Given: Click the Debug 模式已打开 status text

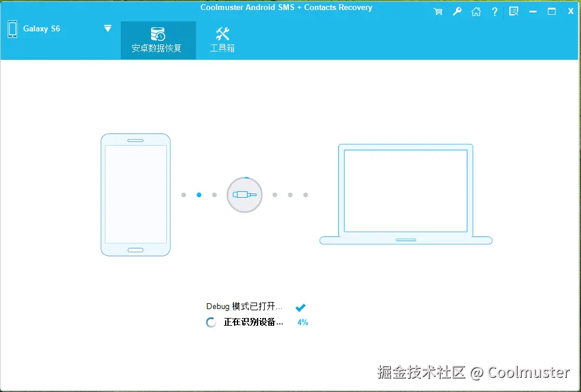Looking at the screenshot, I should [x=244, y=306].
